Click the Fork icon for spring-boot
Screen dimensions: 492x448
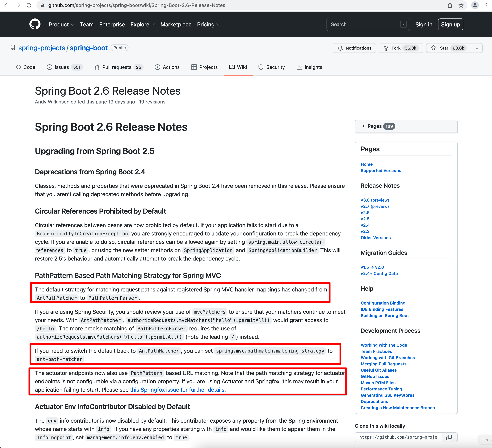(386, 48)
